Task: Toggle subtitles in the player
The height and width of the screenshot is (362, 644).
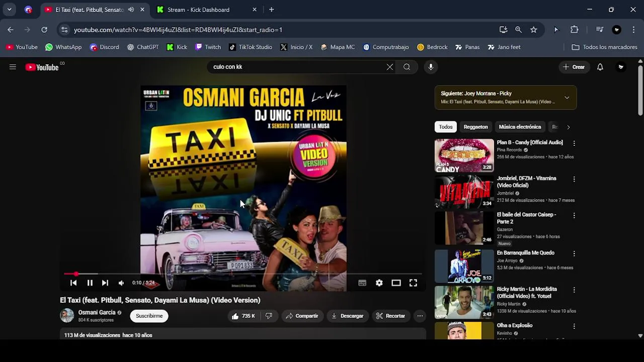Action: (x=362, y=283)
